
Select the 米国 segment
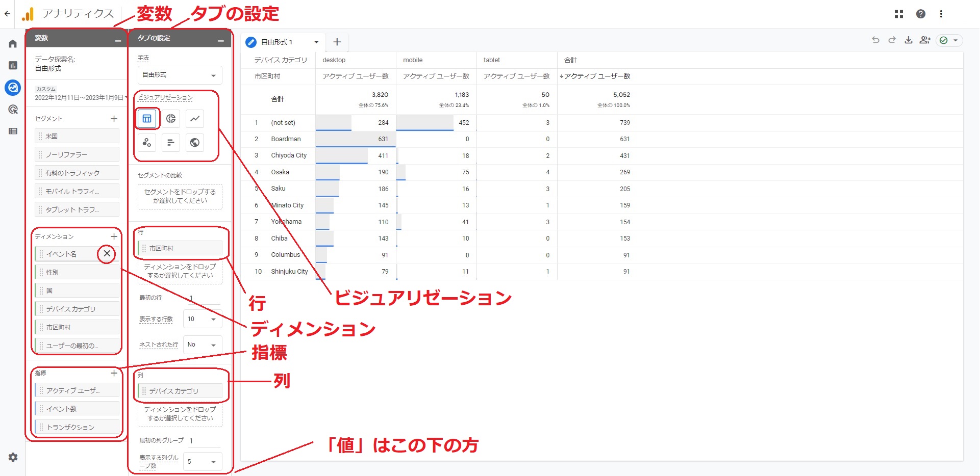pyautogui.click(x=77, y=136)
